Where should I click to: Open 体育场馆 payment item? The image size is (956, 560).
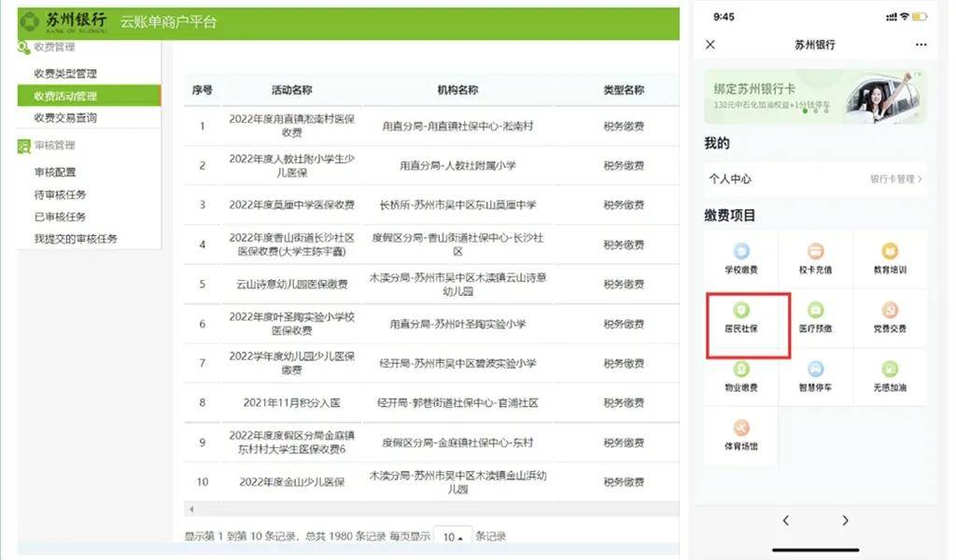tap(740, 436)
